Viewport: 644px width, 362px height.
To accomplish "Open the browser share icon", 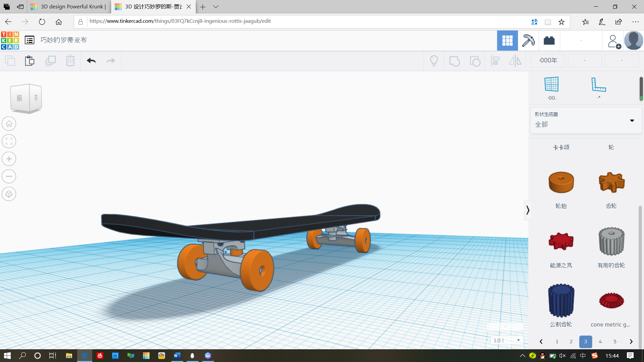I will (x=619, y=22).
